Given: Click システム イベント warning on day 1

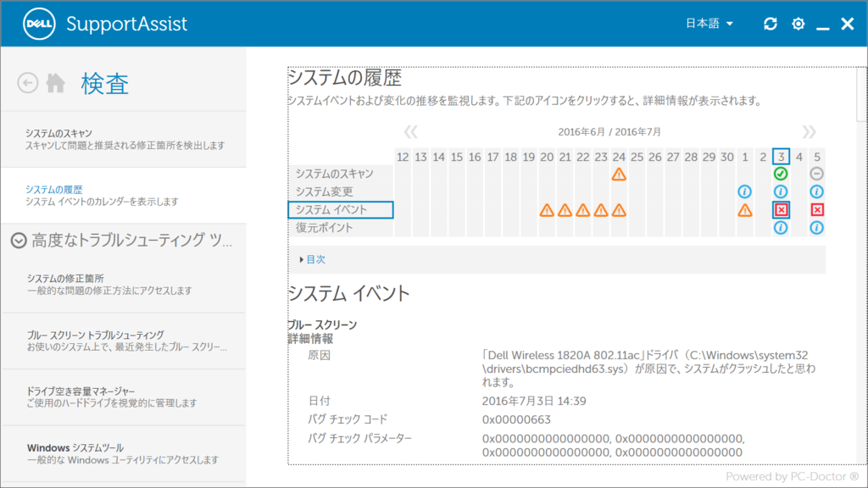Looking at the screenshot, I should 744,210.
